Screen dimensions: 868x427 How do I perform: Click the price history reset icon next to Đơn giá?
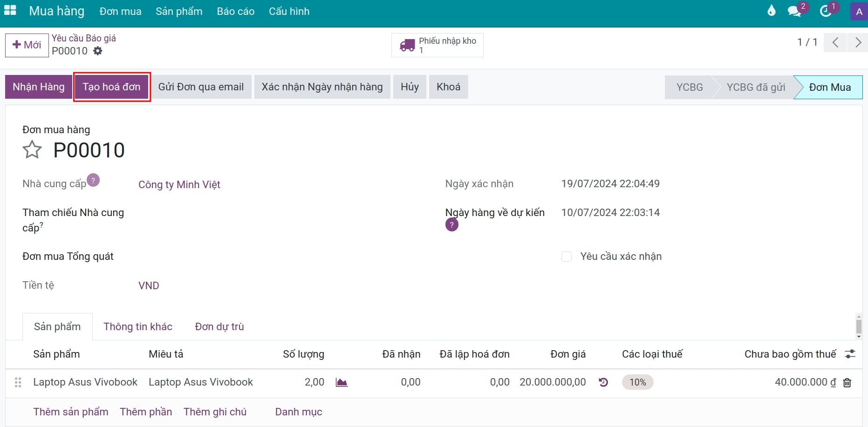(603, 382)
